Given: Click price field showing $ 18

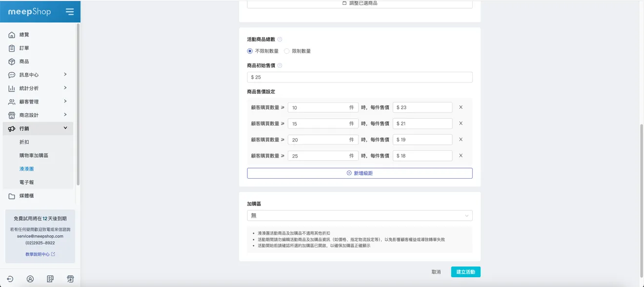Looking at the screenshot, I should click(x=423, y=156).
